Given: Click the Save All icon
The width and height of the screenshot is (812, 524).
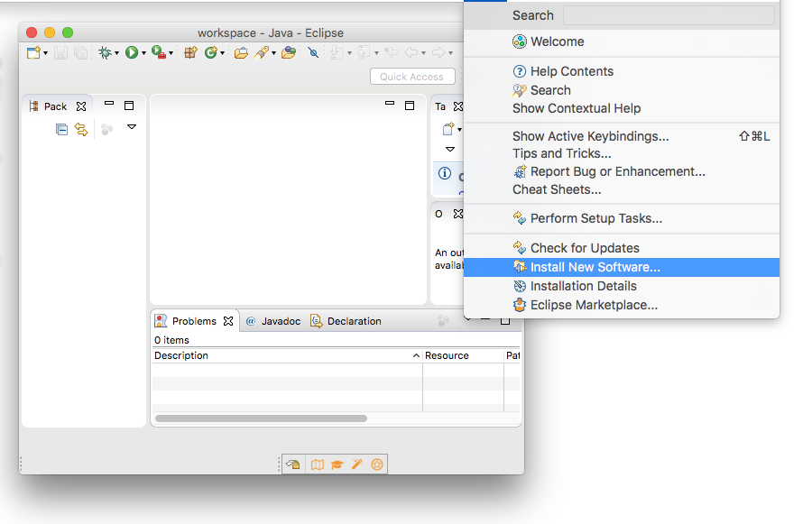Looking at the screenshot, I should pos(80,53).
